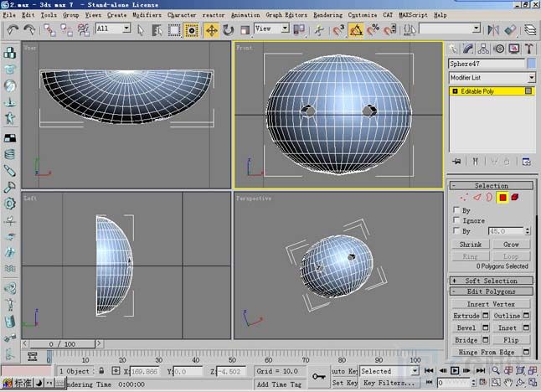Screen dimensions: 541x392
Task: Open the Customize menu
Action: click(x=363, y=15)
